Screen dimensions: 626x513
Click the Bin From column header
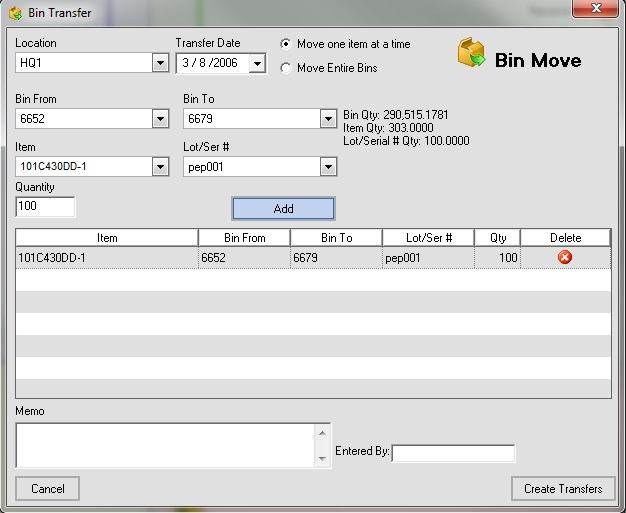click(x=244, y=238)
